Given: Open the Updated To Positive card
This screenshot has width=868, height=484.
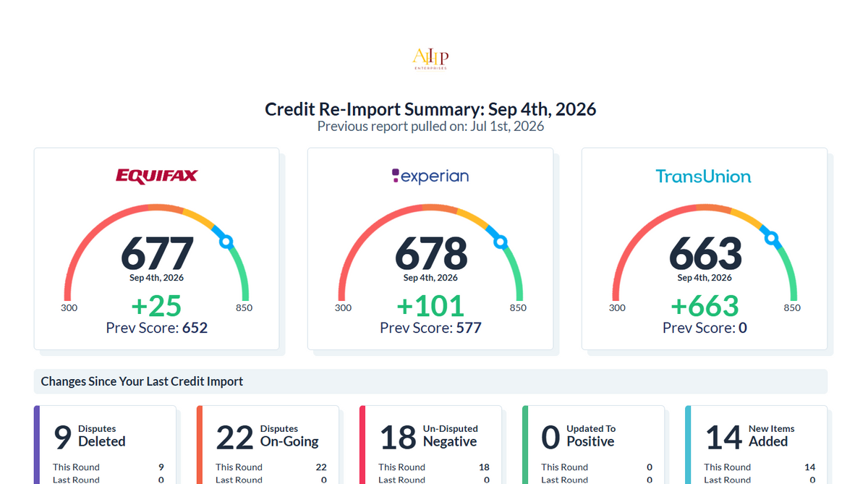Looking at the screenshot, I should click(x=593, y=445).
